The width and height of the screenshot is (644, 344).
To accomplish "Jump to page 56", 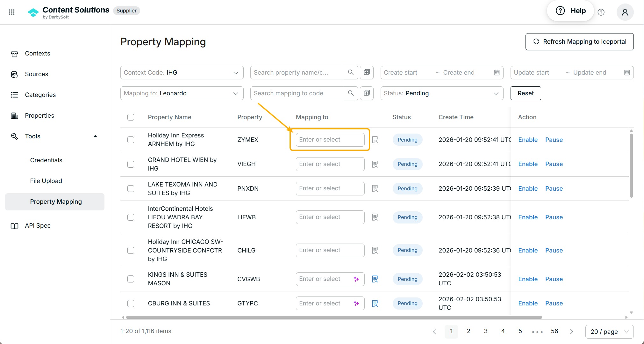I will click(555, 331).
